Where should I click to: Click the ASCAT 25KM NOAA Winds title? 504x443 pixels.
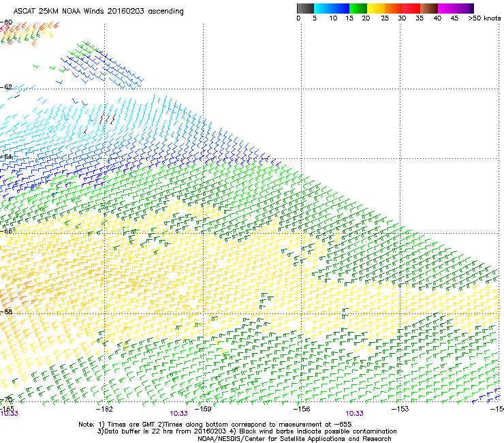[98, 12]
